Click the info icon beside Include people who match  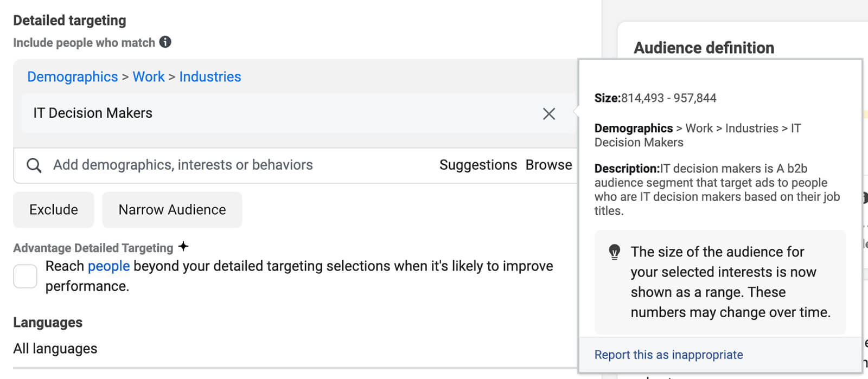click(165, 42)
